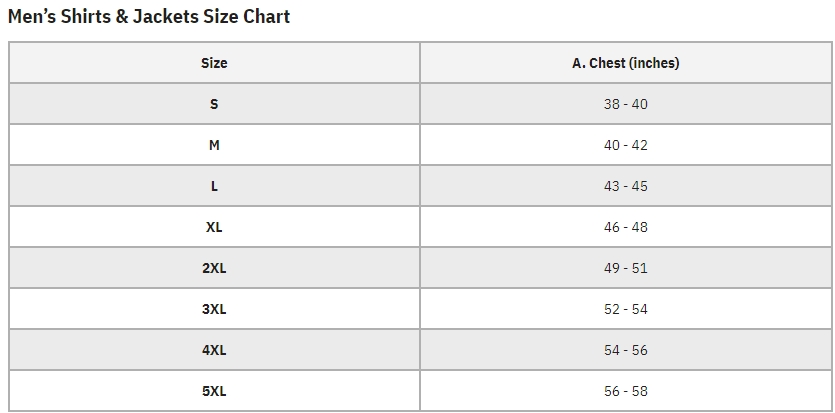This screenshot has width=835, height=413.
Task: Select the size 'L' cell
Action: coord(214,186)
